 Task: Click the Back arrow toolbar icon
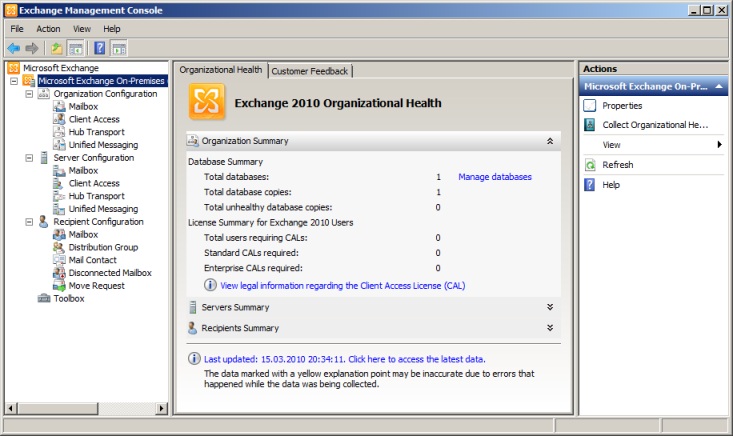14,48
